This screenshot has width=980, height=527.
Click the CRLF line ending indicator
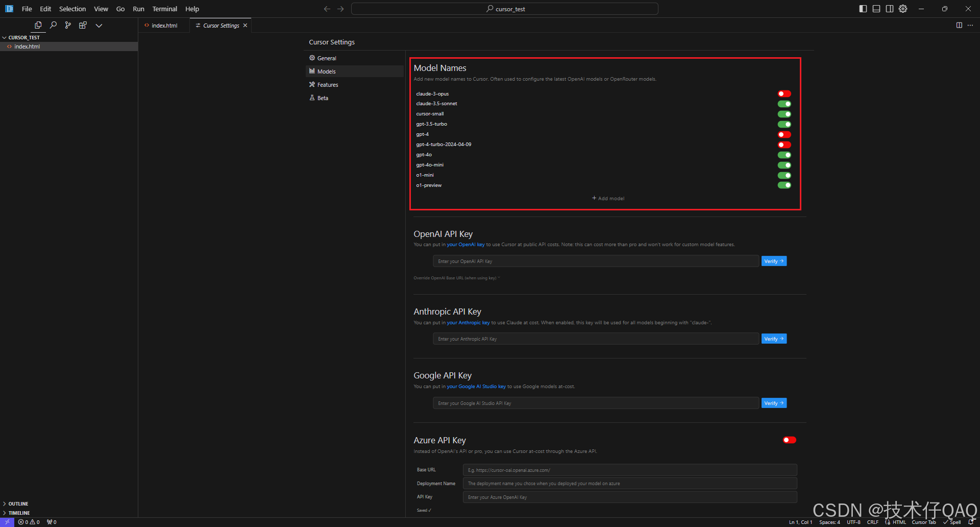[872, 522]
